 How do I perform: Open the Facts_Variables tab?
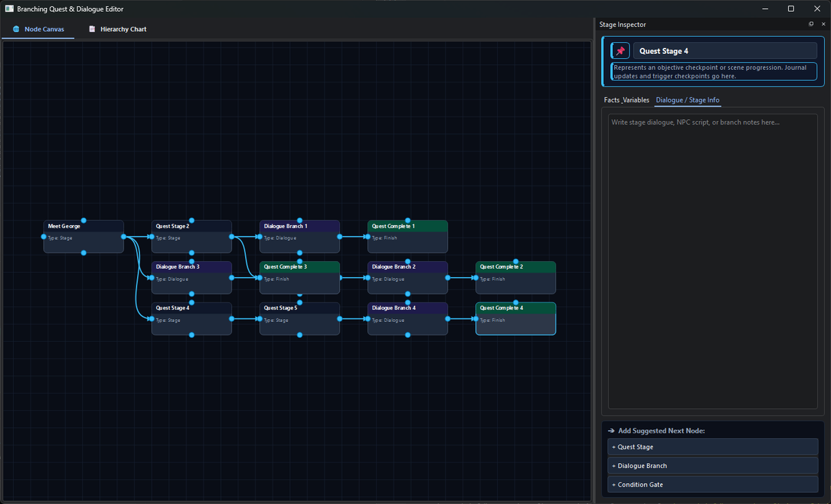tap(627, 100)
